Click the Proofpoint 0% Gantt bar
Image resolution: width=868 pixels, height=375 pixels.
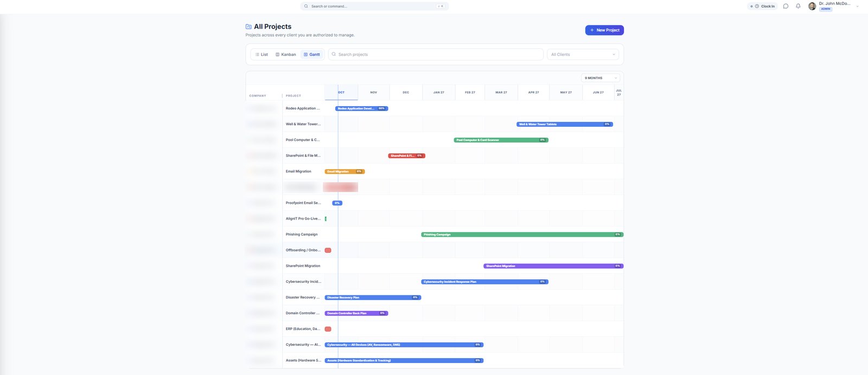click(337, 203)
